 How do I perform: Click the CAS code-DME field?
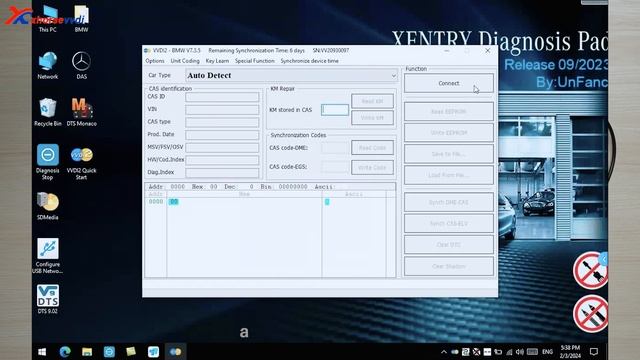(x=335, y=148)
